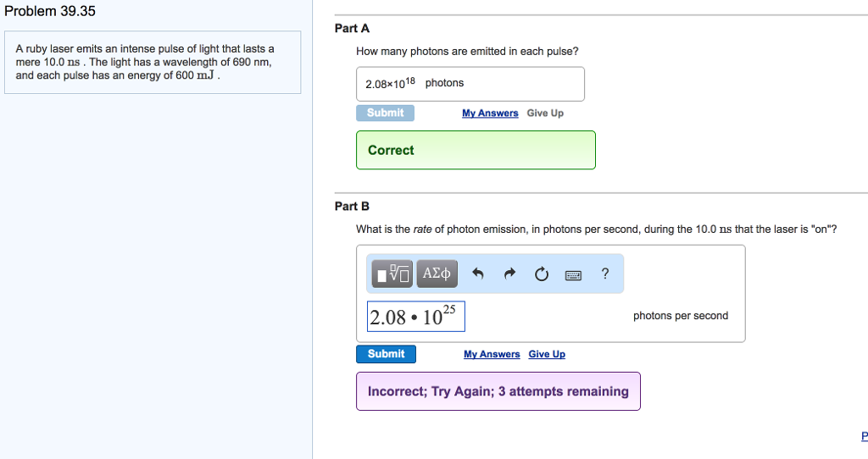Click the Problem 39.35 title
This screenshot has height=459, width=868.
click(50, 12)
